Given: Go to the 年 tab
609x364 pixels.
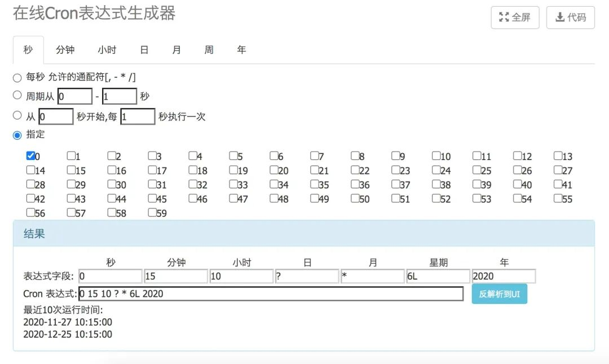Looking at the screenshot, I should [241, 50].
